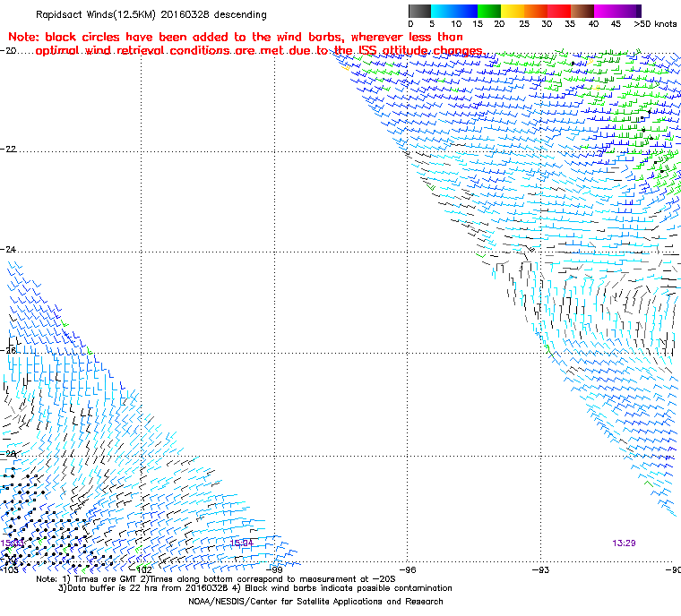The width and height of the screenshot is (681, 616).
Task: Click the 'Note: 1) Times are GMT' footnote line
Action: click(216, 578)
